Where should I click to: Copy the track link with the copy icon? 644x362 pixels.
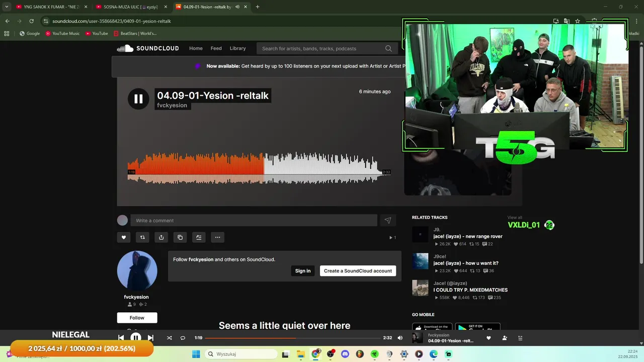[180, 237]
